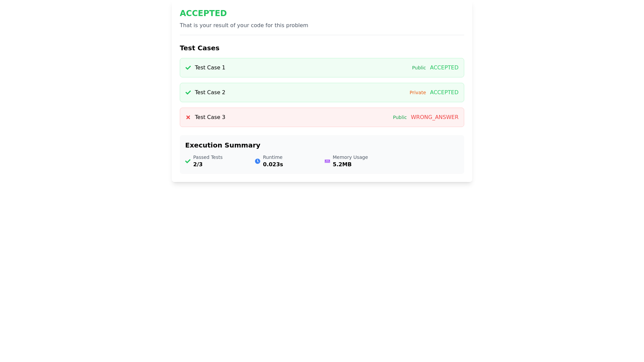Click the 2/3 passed tests value
Screen dimensions: 644x362
point(198,164)
